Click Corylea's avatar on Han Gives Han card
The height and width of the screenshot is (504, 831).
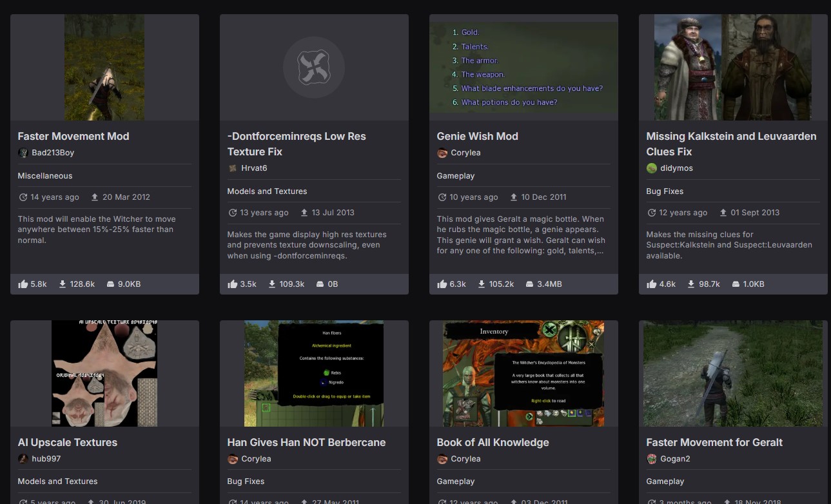[x=233, y=459]
